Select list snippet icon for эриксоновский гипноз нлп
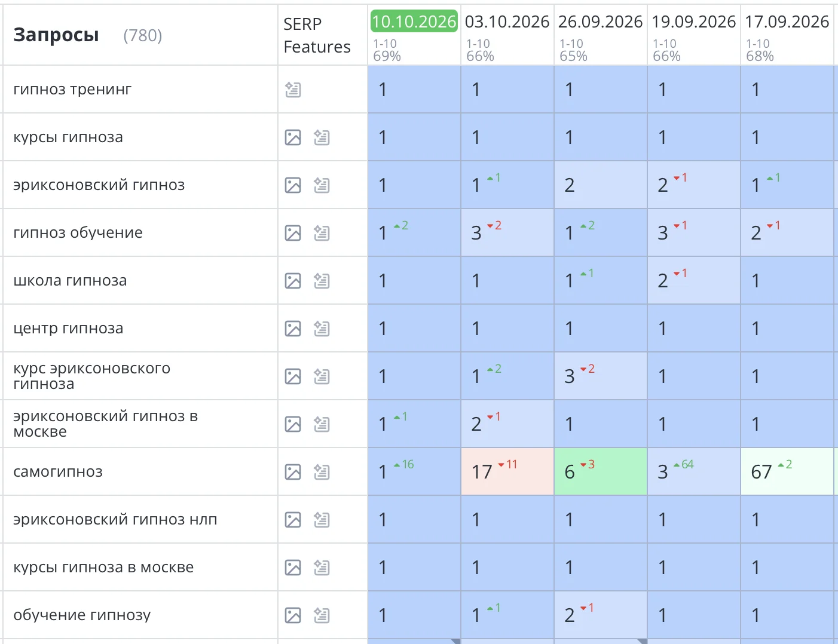This screenshot has width=838, height=644. pos(322,520)
